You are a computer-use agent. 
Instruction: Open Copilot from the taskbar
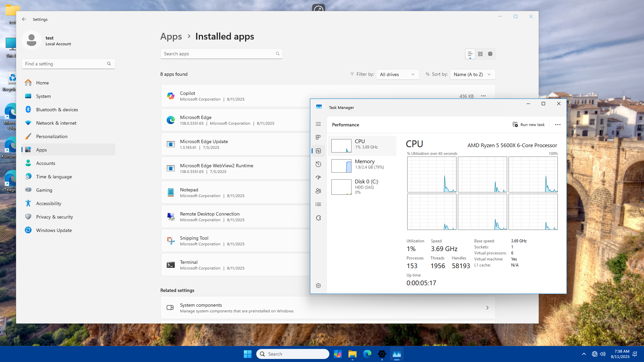338,354
